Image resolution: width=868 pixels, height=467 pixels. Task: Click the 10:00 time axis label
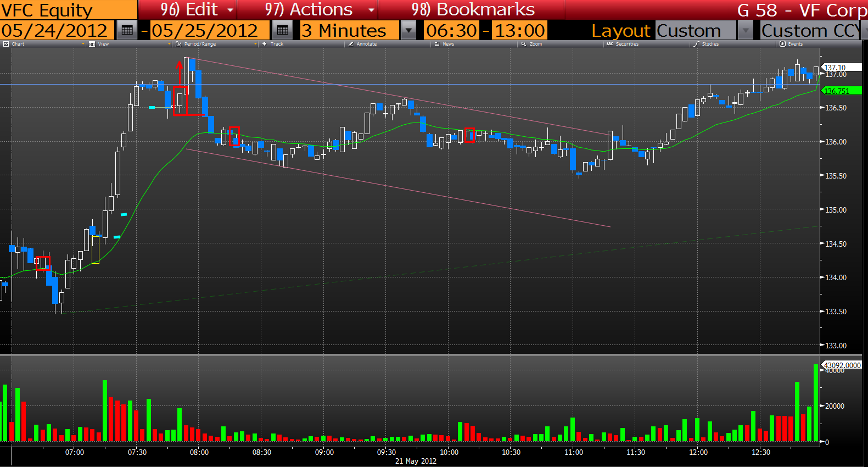(449, 452)
